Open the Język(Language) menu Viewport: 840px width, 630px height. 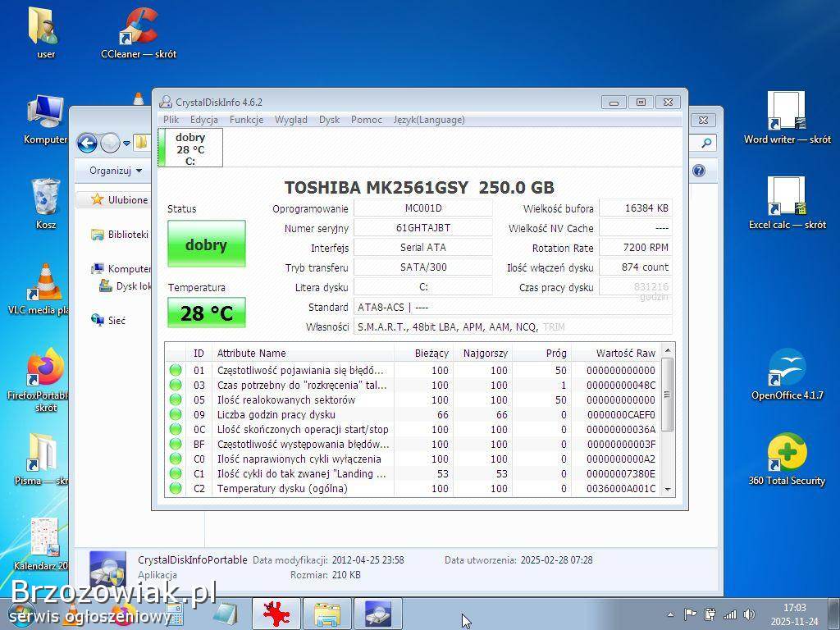click(x=428, y=120)
